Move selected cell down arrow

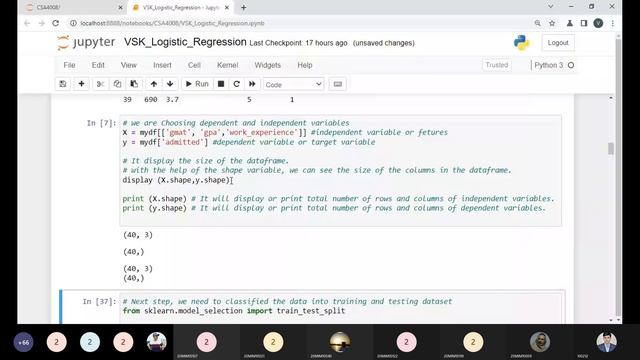point(170,84)
